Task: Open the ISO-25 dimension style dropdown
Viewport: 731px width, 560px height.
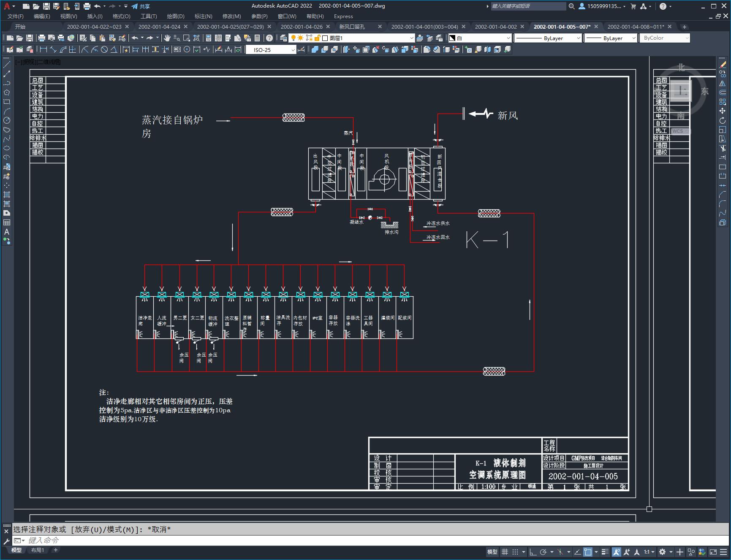Action: [271, 50]
